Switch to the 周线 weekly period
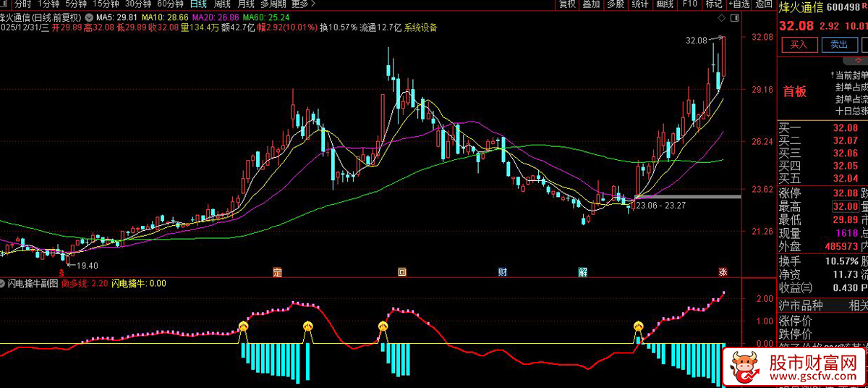Image resolution: width=868 pixels, height=388 pixels. (x=222, y=4)
